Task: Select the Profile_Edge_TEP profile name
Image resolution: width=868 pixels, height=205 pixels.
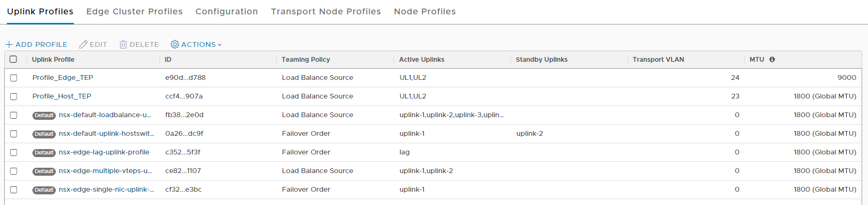Action: [63, 78]
